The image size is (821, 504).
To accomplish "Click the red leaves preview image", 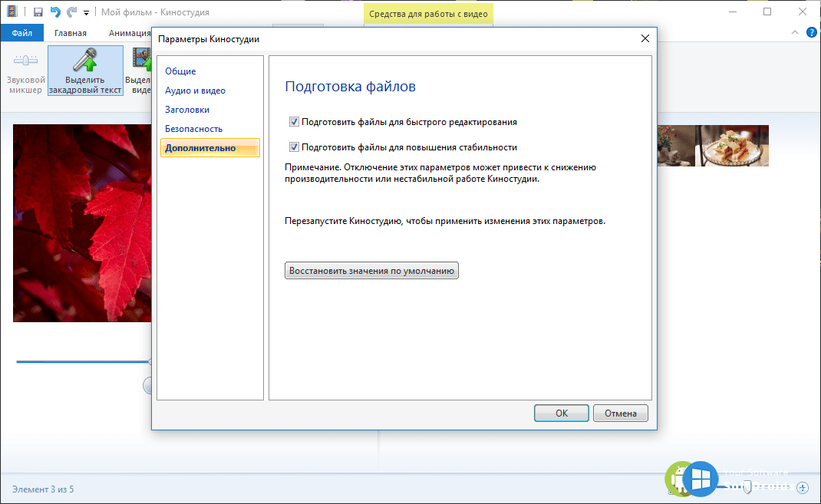I will coord(82,223).
